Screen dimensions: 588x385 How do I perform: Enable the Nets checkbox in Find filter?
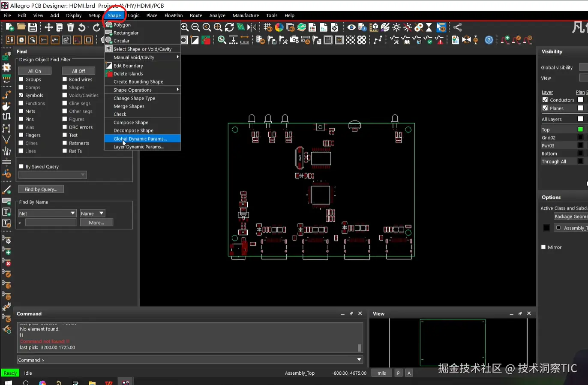point(21,111)
